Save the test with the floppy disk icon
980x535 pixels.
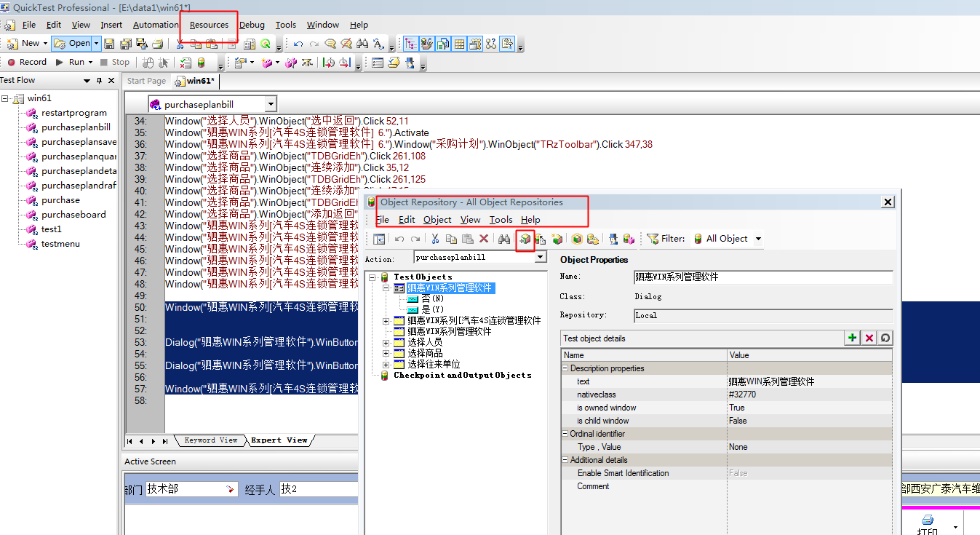point(109,44)
